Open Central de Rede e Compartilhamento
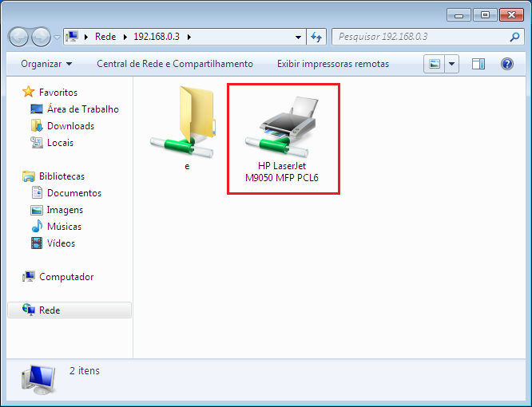 pos(175,64)
